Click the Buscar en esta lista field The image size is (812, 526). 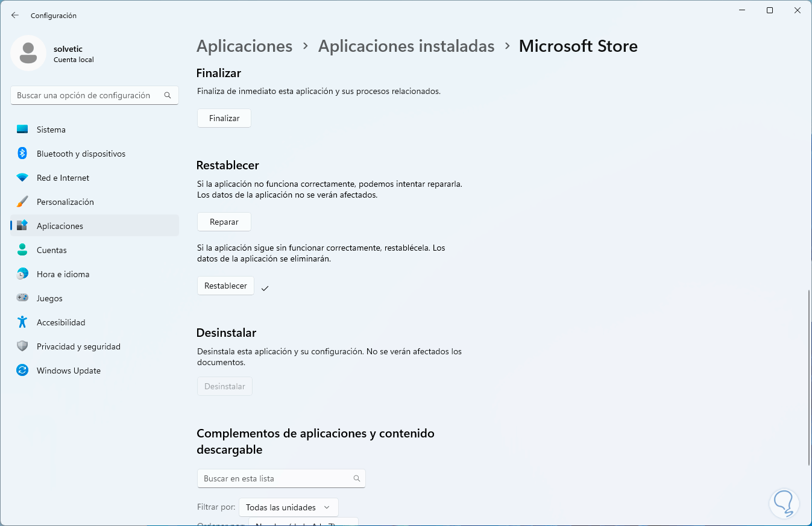click(x=276, y=478)
